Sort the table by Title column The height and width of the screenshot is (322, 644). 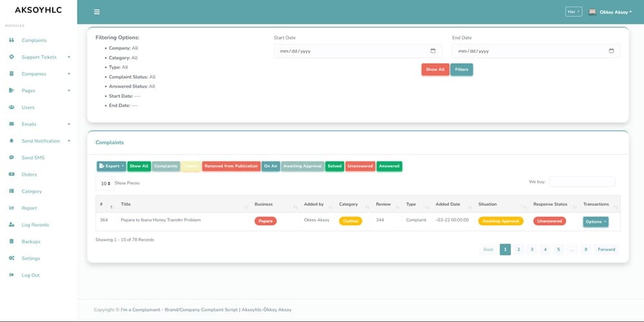tap(182, 204)
